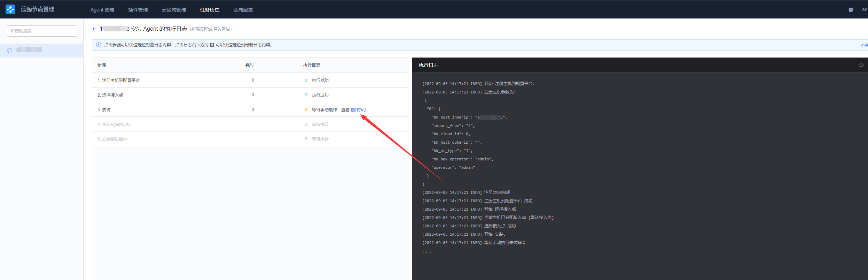Click 执行成功 status of 注册主机到配置平台 row
Viewport: 868px width, 280px height.
(320, 81)
